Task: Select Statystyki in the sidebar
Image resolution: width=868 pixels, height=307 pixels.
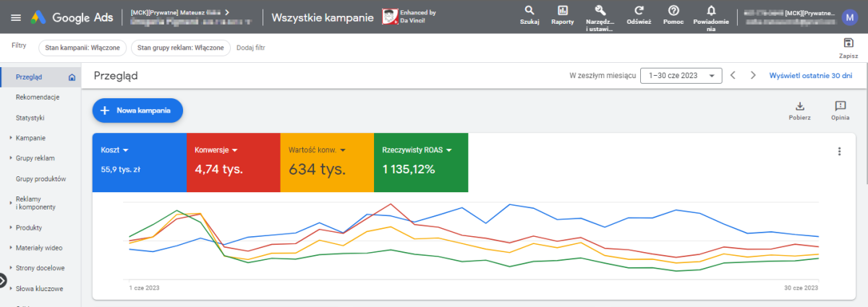Action: 30,117
